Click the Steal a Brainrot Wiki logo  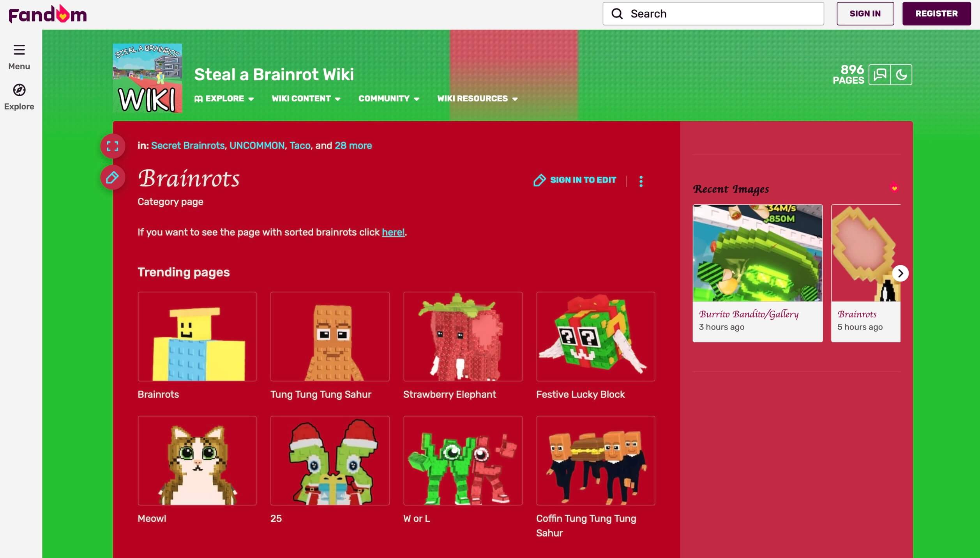point(147,78)
